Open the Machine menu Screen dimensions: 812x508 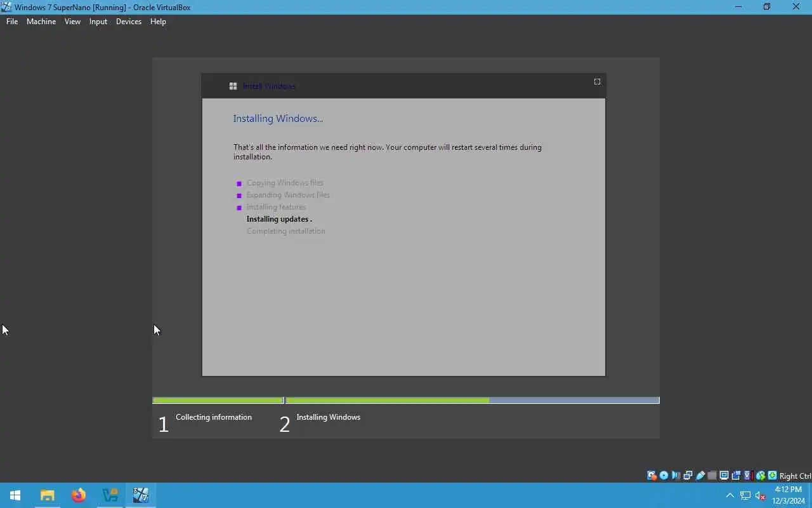(41, 22)
